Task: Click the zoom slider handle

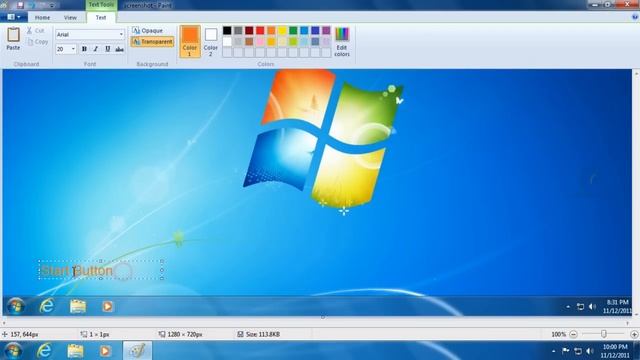Action: 604,334
